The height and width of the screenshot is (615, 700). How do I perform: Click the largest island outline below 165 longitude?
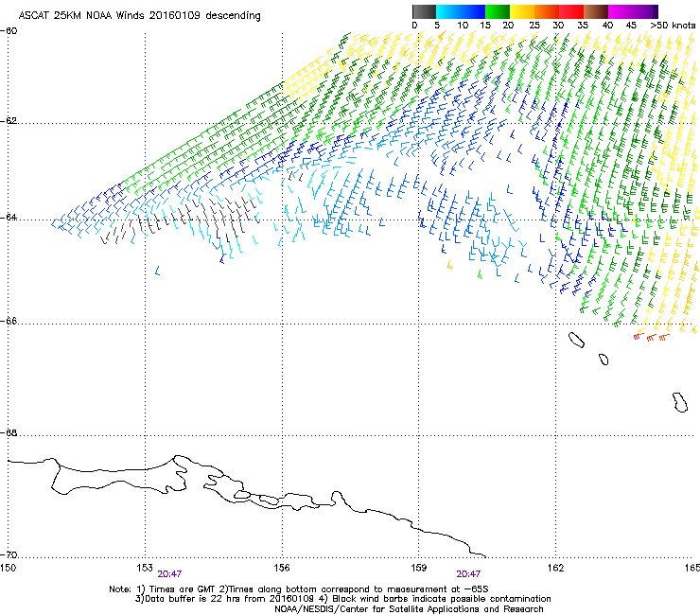point(680,402)
